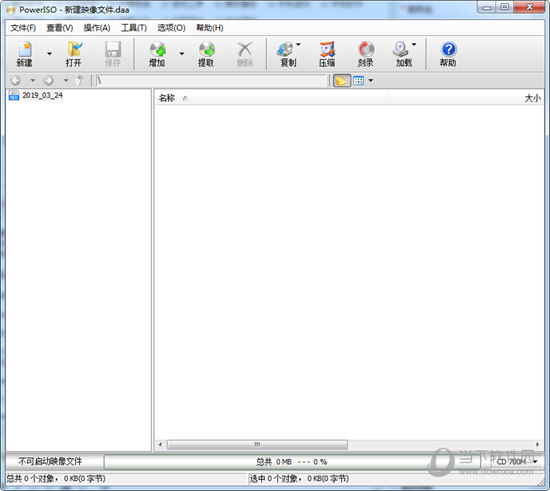The image size is (550, 491).
Task: Open the Forward history dropdown arrow
Action: pos(66,81)
